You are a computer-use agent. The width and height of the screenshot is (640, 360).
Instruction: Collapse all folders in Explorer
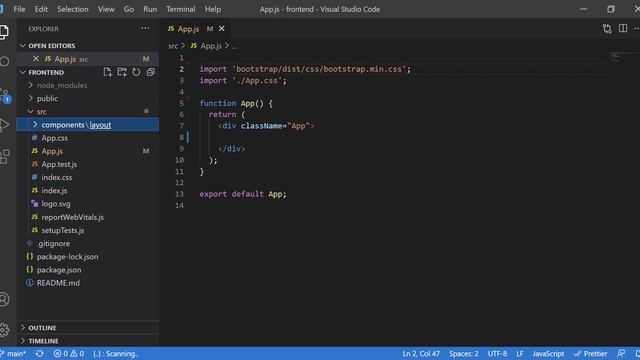151,72
